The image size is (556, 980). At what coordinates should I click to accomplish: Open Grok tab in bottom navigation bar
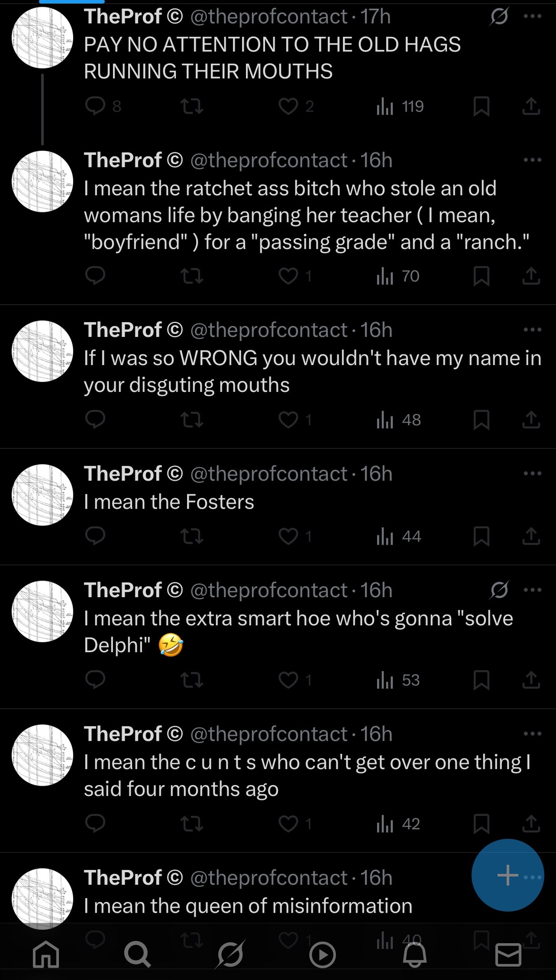coord(230,955)
